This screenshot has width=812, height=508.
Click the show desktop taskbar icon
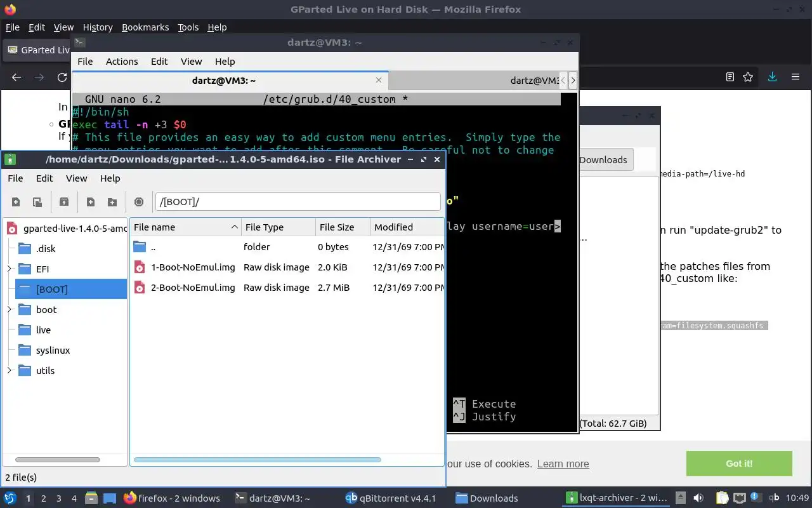click(110, 498)
